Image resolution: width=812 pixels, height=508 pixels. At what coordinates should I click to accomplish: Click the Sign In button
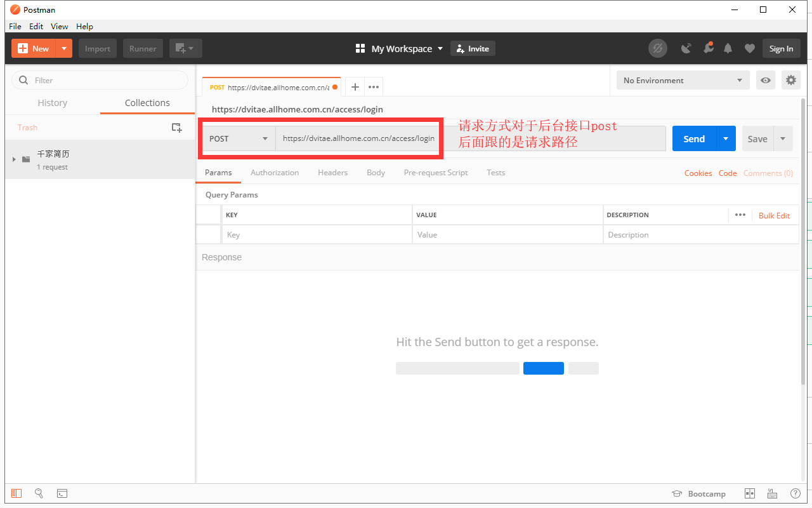[781, 48]
